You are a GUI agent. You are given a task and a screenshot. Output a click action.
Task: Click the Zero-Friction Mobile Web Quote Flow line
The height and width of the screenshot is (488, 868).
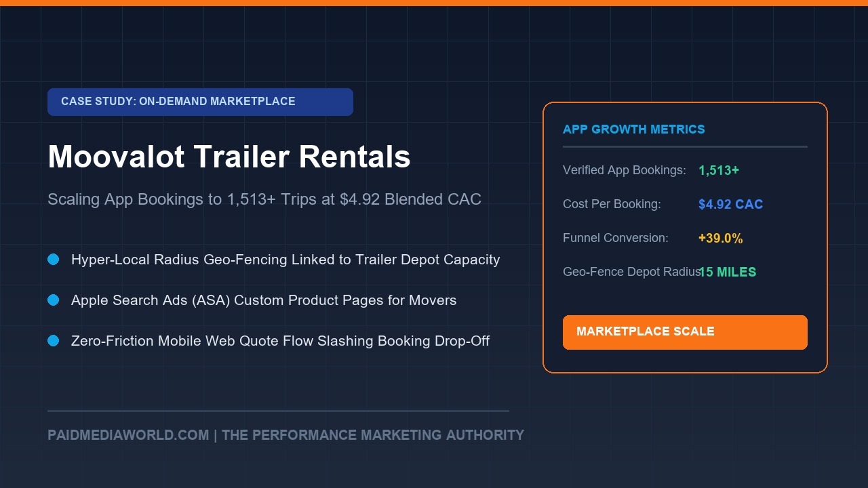[280, 341]
